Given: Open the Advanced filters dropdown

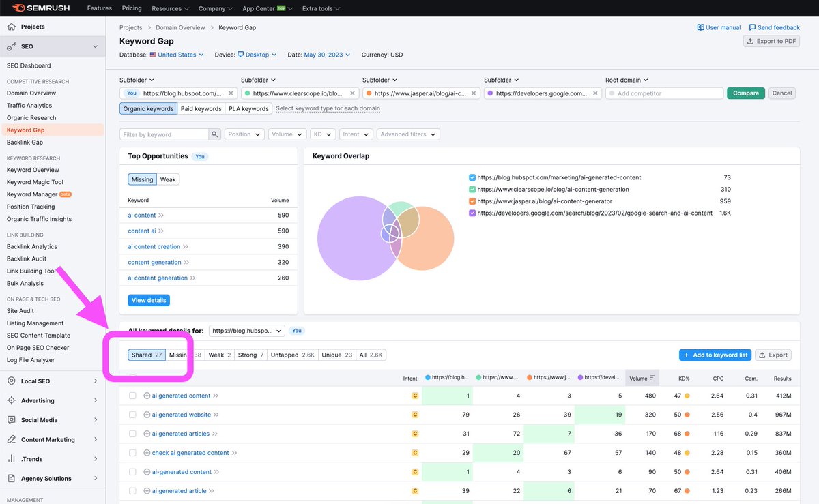Looking at the screenshot, I should 408,134.
